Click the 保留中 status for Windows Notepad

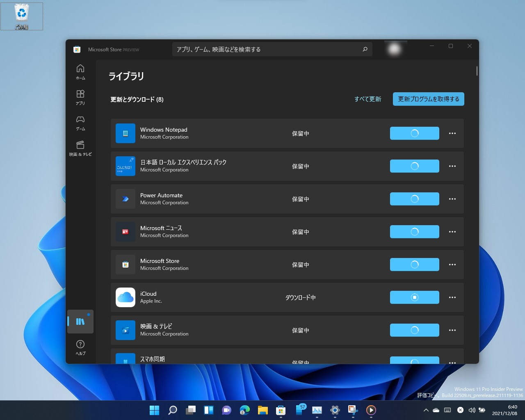click(x=301, y=134)
